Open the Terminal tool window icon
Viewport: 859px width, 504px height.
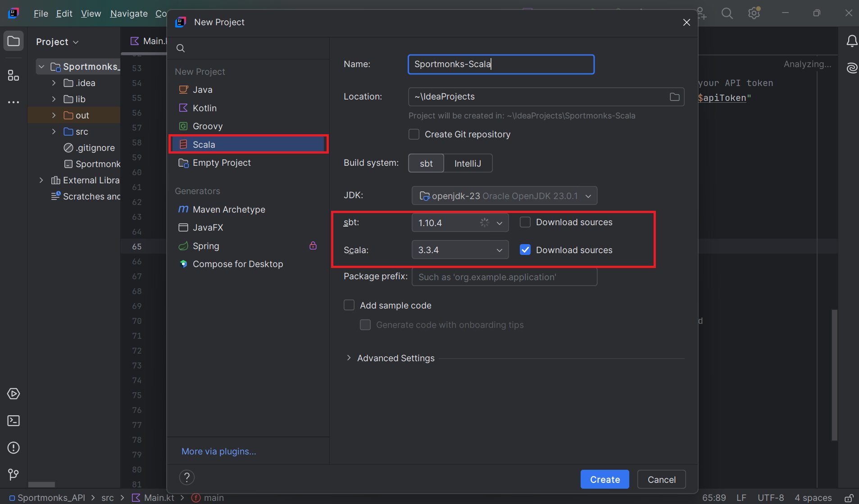14,421
